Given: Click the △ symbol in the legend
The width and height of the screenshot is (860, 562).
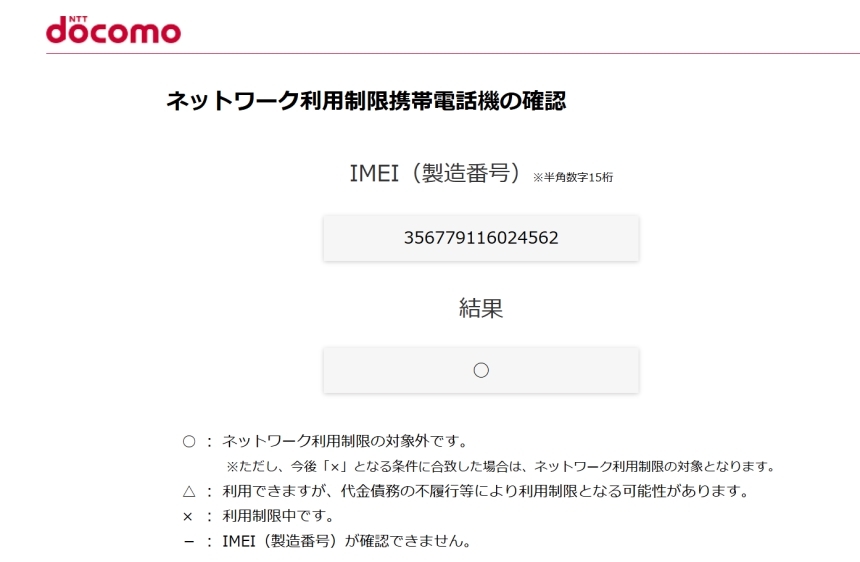Looking at the screenshot, I should 189,491.
